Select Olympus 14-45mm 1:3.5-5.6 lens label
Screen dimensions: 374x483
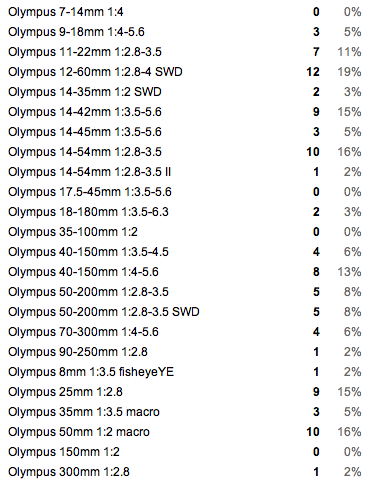[x=85, y=132]
